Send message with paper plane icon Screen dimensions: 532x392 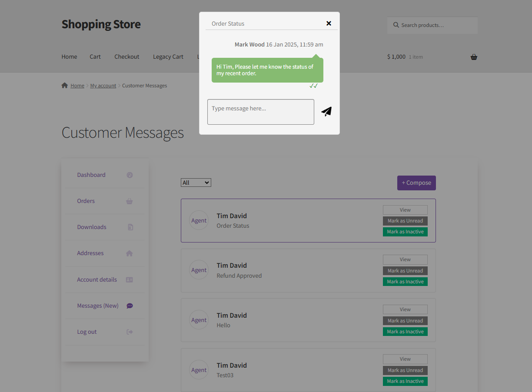326,112
